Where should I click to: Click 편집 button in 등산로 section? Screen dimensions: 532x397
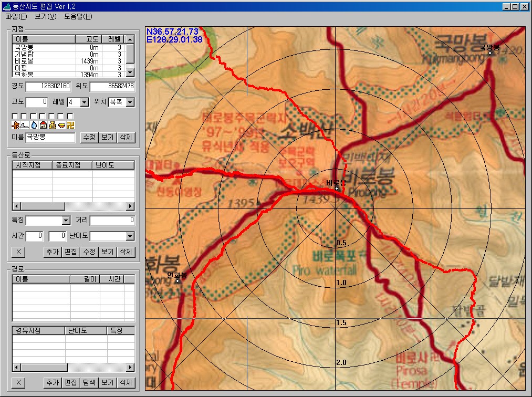click(x=71, y=252)
